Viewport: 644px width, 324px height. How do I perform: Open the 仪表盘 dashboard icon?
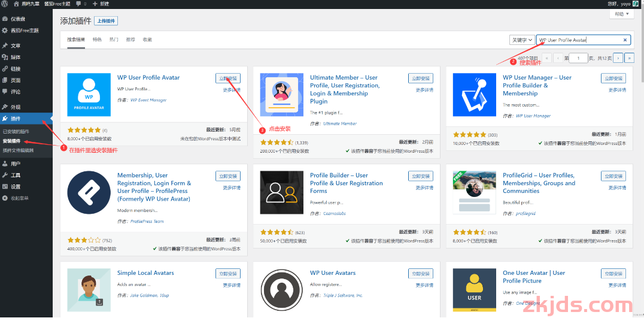5,19
